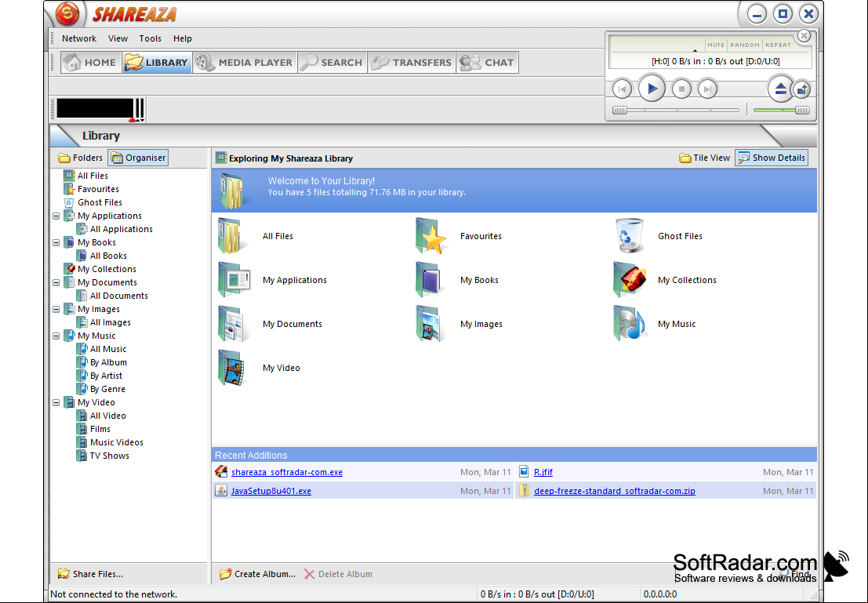Open the My Books folder icon
868x603 pixels.
428,280
